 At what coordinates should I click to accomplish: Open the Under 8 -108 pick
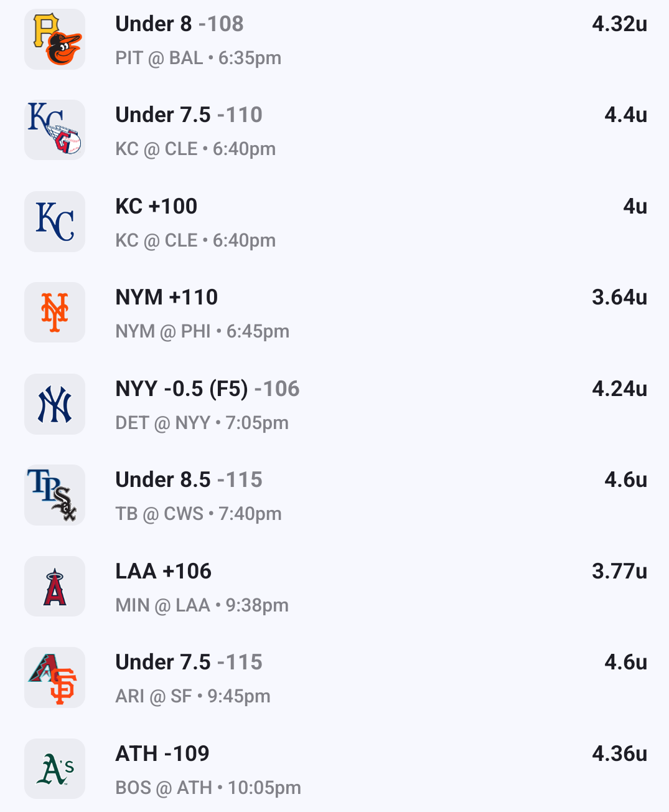click(179, 24)
